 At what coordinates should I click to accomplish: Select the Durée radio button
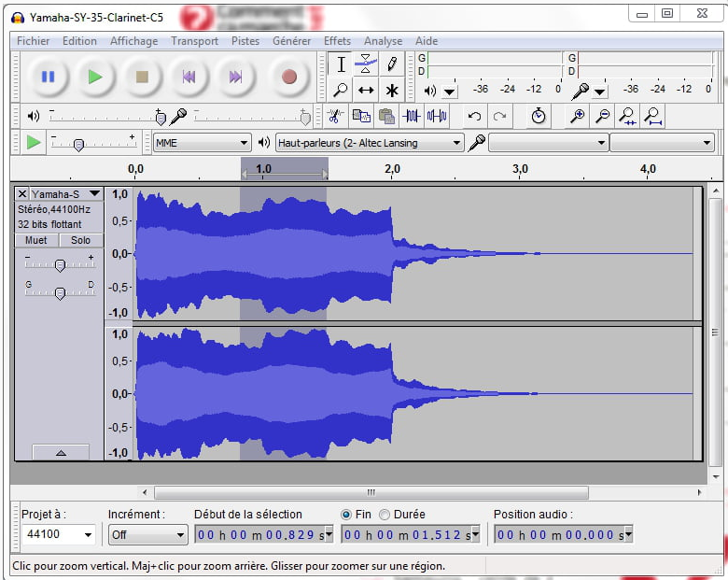[x=385, y=515]
